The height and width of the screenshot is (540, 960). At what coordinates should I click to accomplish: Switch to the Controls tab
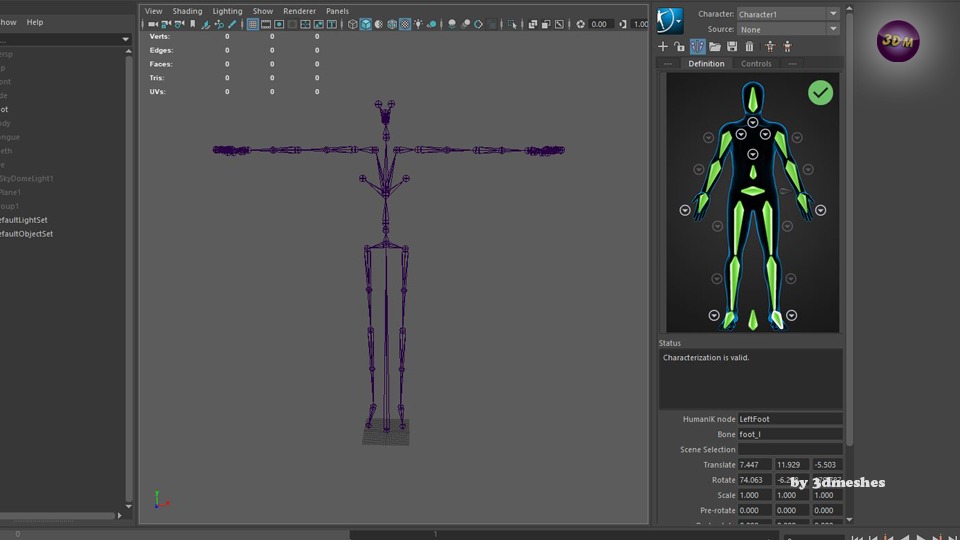point(756,64)
